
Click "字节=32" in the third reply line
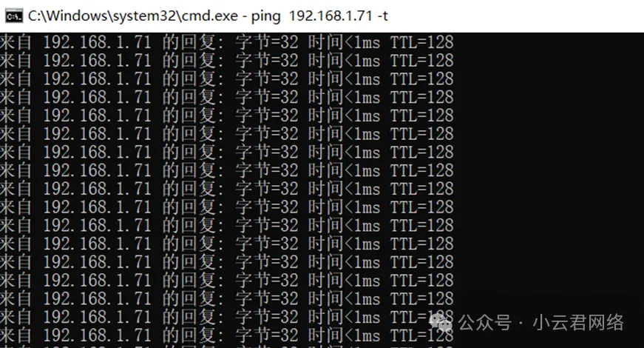pos(267,79)
